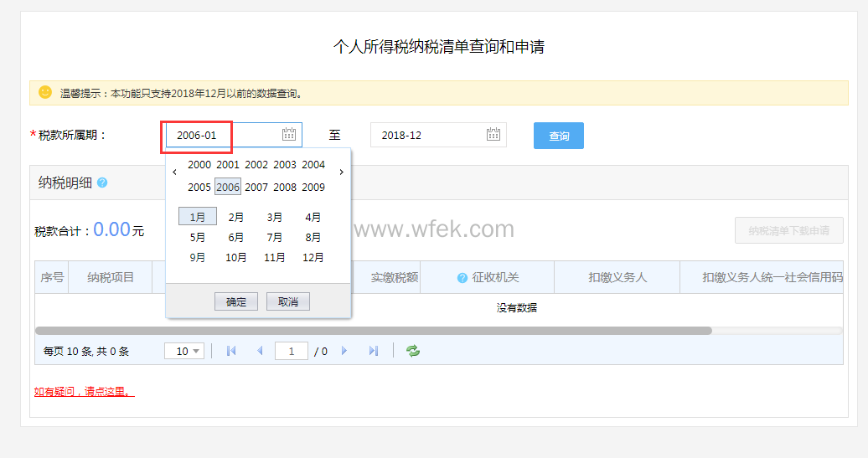Show previous decade of years in picker
The image size is (868, 458).
174,172
